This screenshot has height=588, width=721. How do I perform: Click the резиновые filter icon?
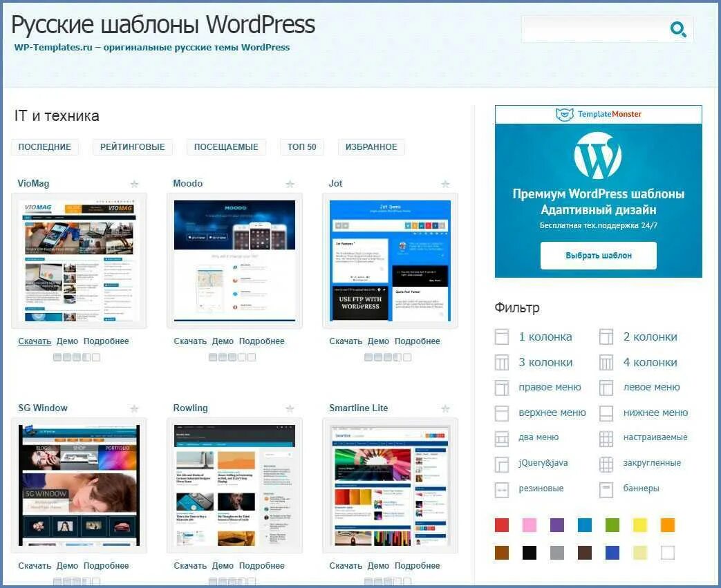(502, 490)
